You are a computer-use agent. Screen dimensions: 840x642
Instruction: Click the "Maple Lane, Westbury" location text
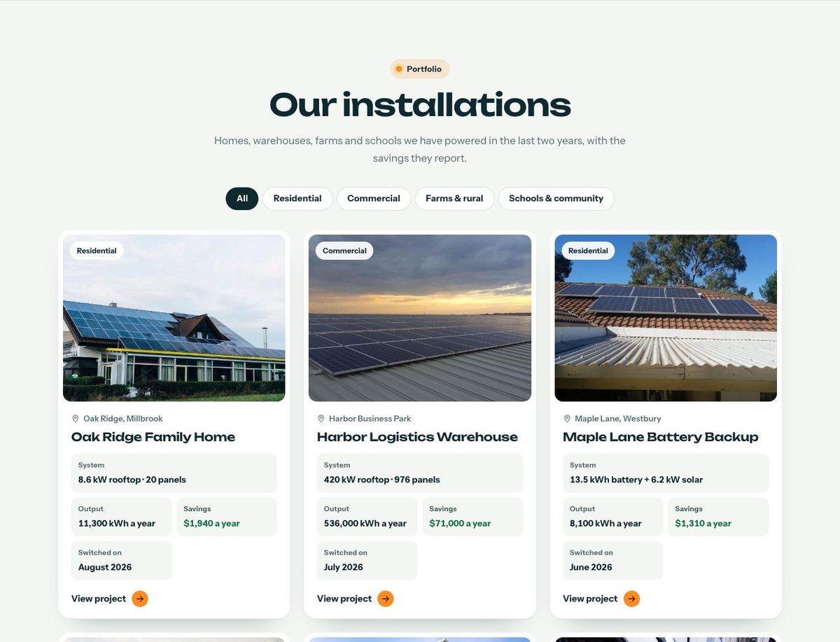click(x=618, y=419)
